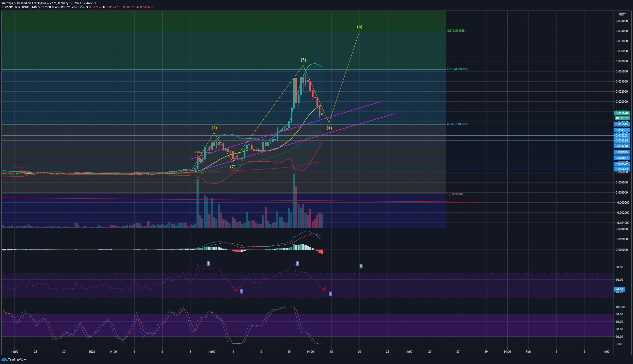The image size is (633, 364).
Task: Click the RSI level label 44.50
Action: 619,289
